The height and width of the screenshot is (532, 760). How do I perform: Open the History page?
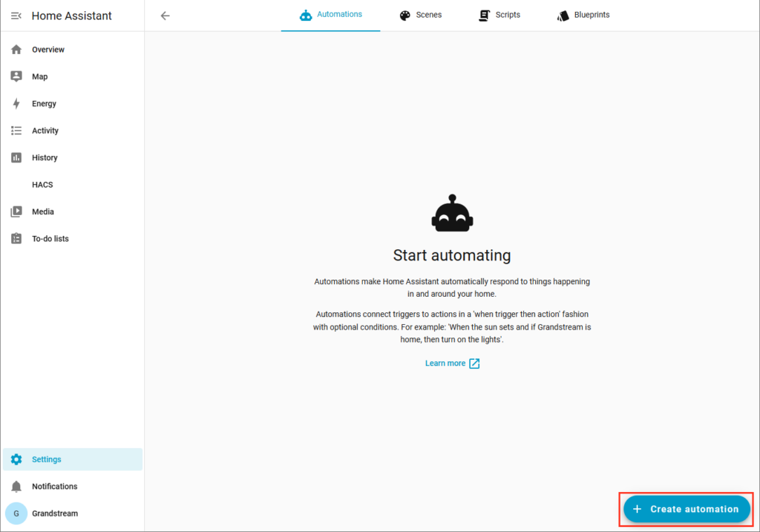point(73,157)
